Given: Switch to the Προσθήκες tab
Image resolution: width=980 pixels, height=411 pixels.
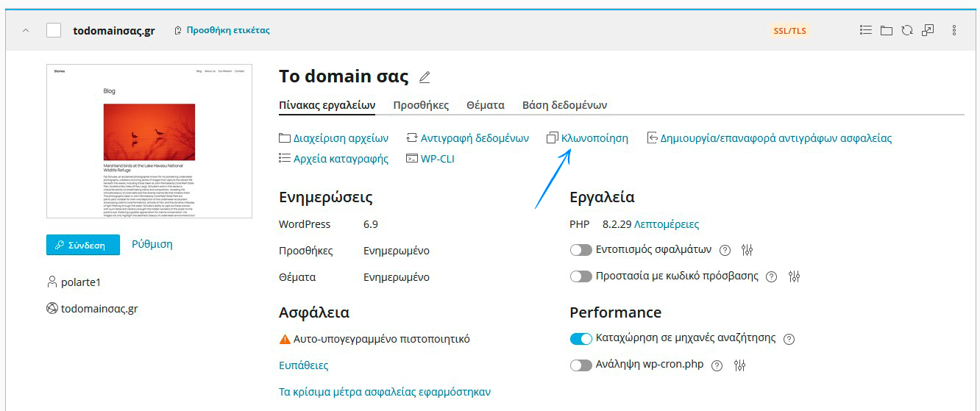Looking at the screenshot, I should (x=421, y=105).
